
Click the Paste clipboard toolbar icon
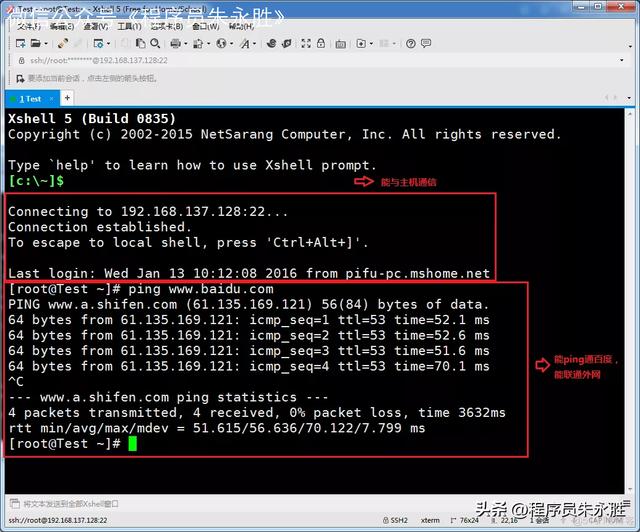pos(140,43)
